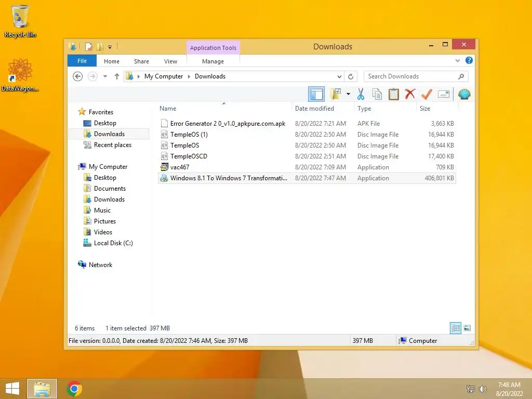Image resolution: width=532 pixels, height=399 pixels.
Task: Click the quick access Properties icon
Action: (x=88, y=47)
